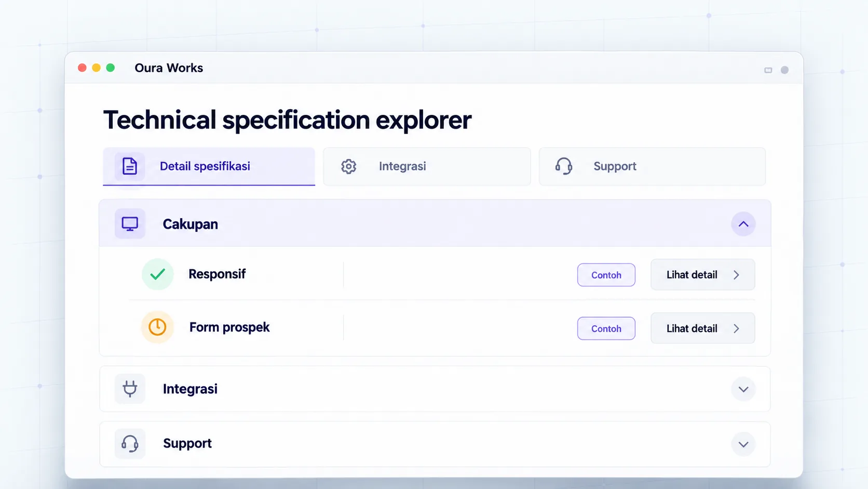Expand the Integrasi accordion section

pos(743,389)
